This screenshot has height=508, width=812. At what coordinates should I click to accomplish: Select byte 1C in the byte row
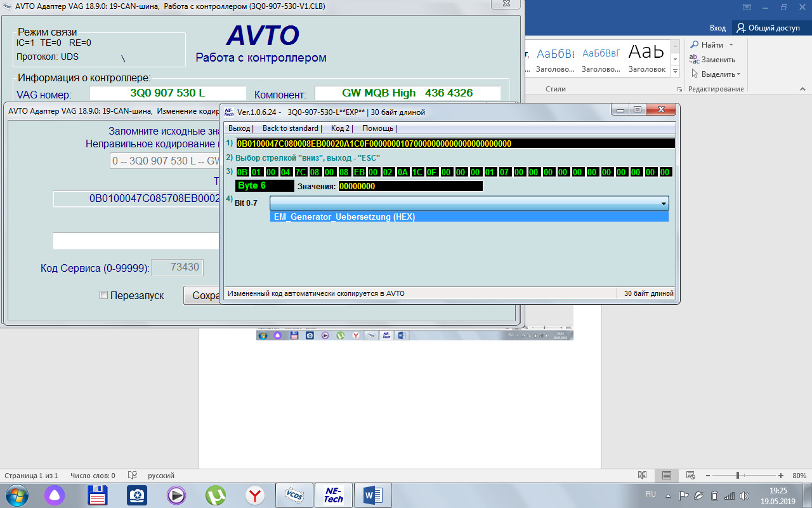[x=417, y=172]
